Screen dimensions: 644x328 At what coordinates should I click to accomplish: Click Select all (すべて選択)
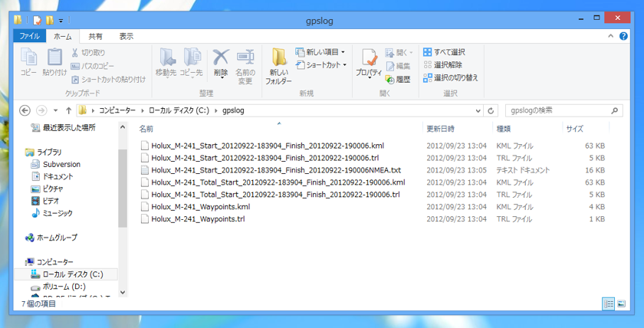click(444, 52)
